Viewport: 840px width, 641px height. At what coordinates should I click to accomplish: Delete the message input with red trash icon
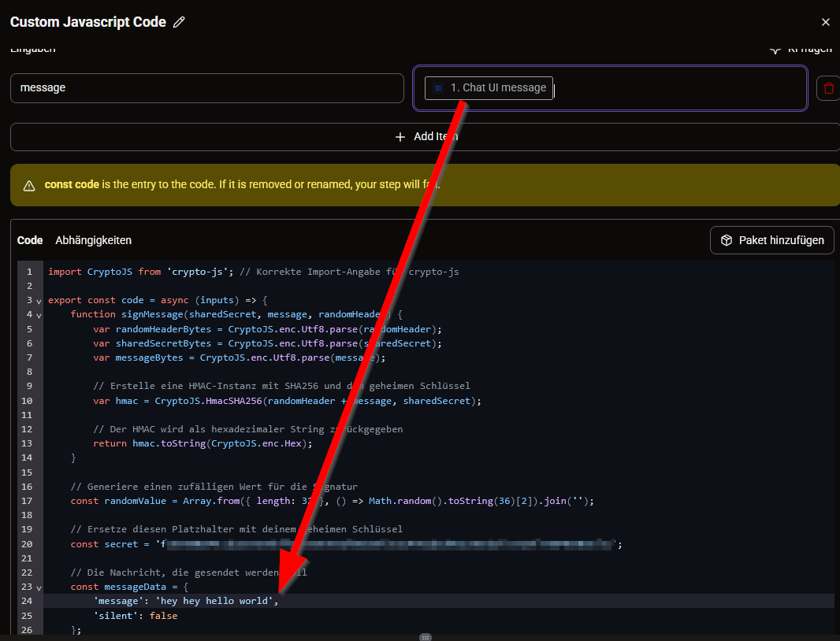tap(828, 88)
